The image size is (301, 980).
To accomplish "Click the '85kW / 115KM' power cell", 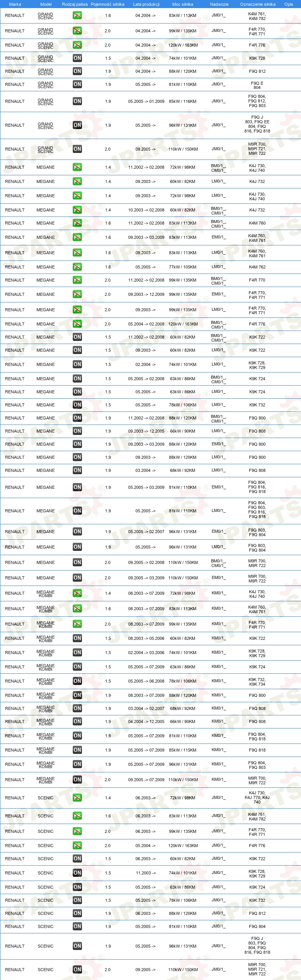I will coord(182,750).
